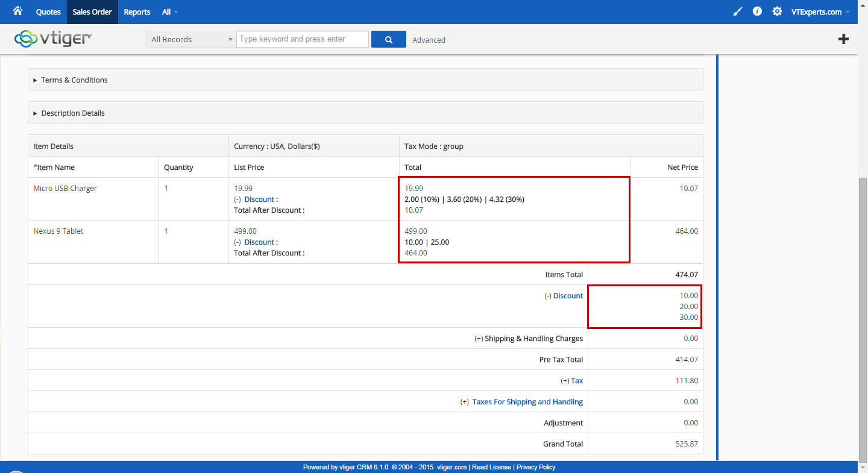The width and height of the screenshot is (868, 473).
Task: Expand the Description Details section
Action: pyautogui.click(x=365, y=113)
